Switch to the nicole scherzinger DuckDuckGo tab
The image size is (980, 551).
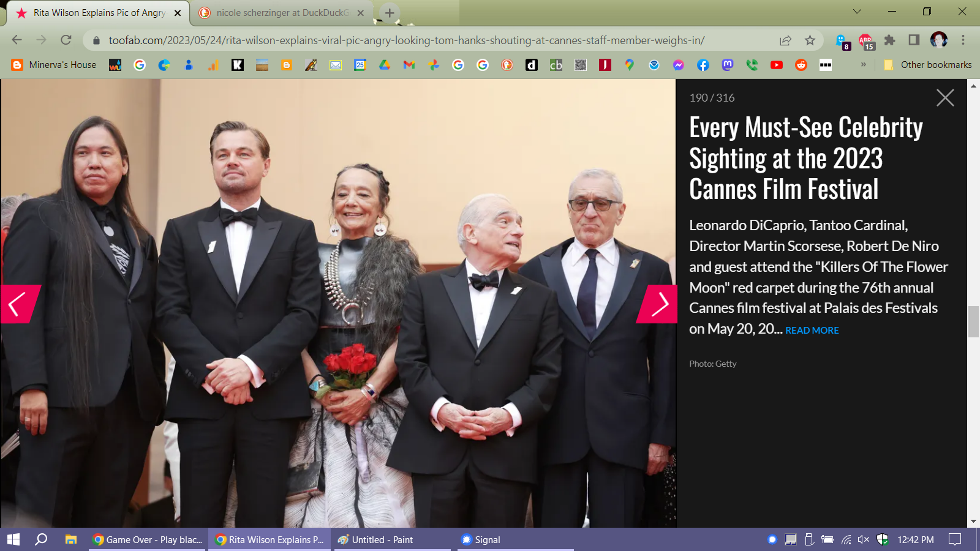pos(282,13)
